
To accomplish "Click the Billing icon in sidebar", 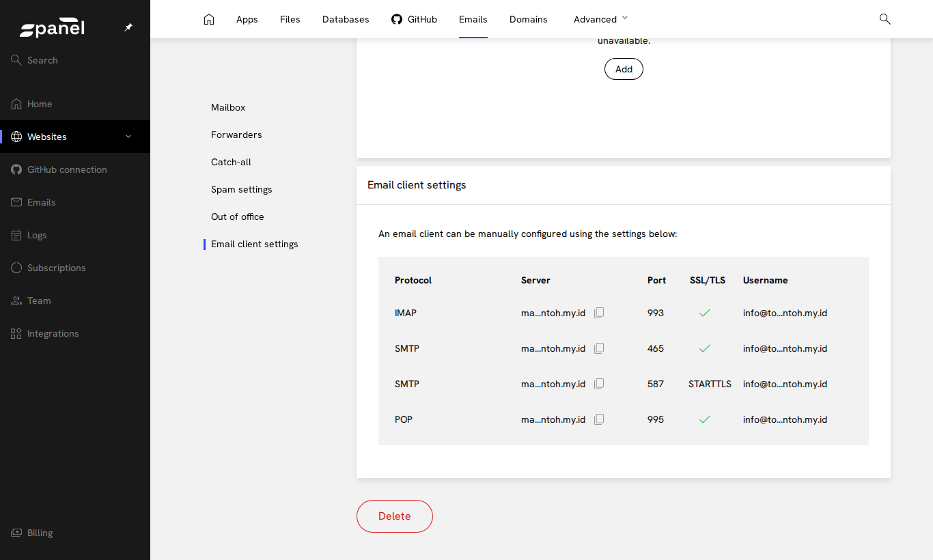I will pyautogui.click(x=16, y=533).
